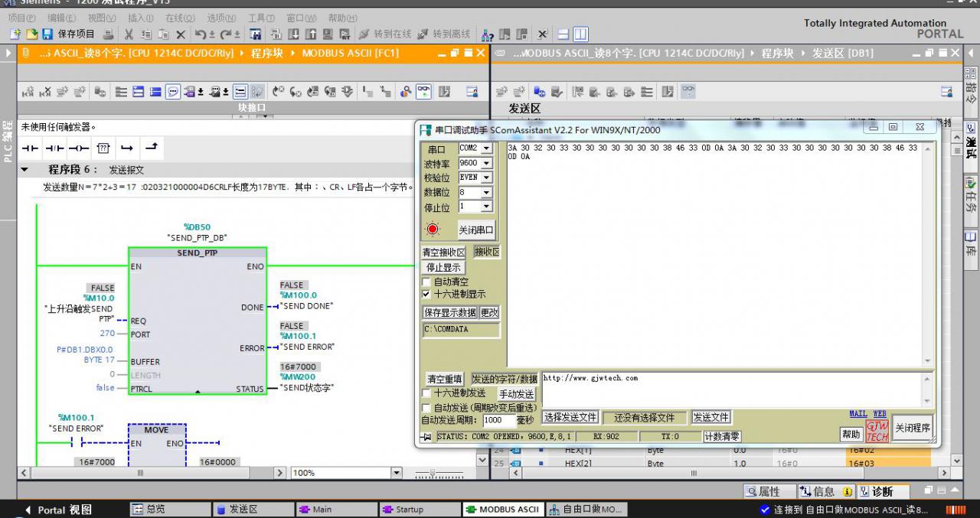980x518 pixels.
Task: Click the close serial port (关闭串口) button
Action: coord(475,230)
